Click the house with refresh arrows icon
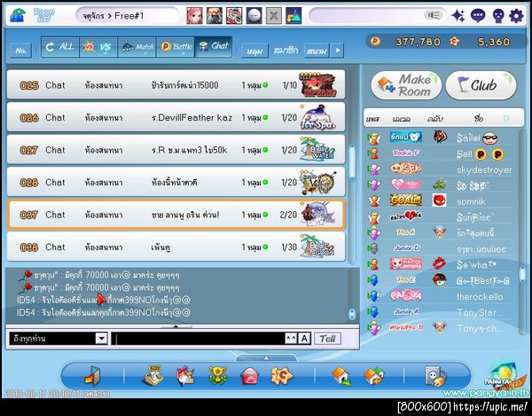The image size is (532, 416). tap(374, 376)
